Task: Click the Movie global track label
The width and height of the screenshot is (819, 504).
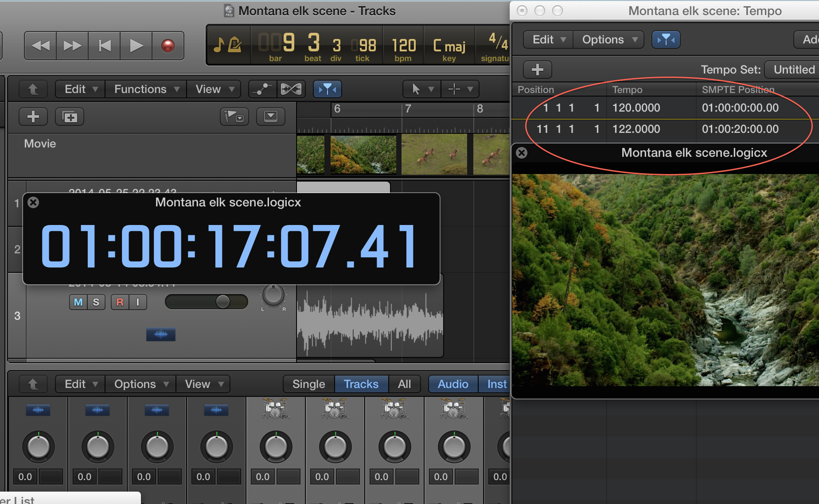Action: pos(40,143)
